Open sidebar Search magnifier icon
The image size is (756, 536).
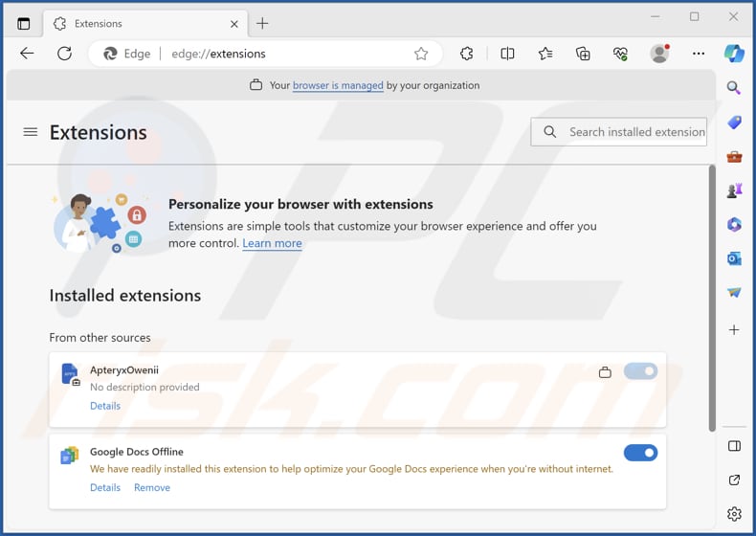(x=734, y=88)
